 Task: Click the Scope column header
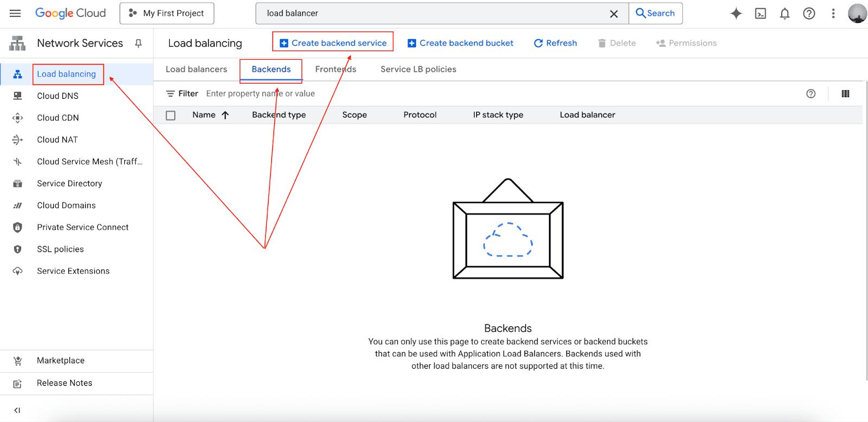(354, 115)
